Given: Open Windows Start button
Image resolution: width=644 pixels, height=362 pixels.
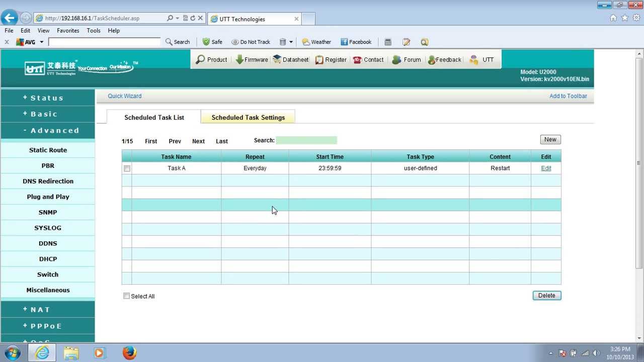Looking at the screenshot, I should [12, 352].
